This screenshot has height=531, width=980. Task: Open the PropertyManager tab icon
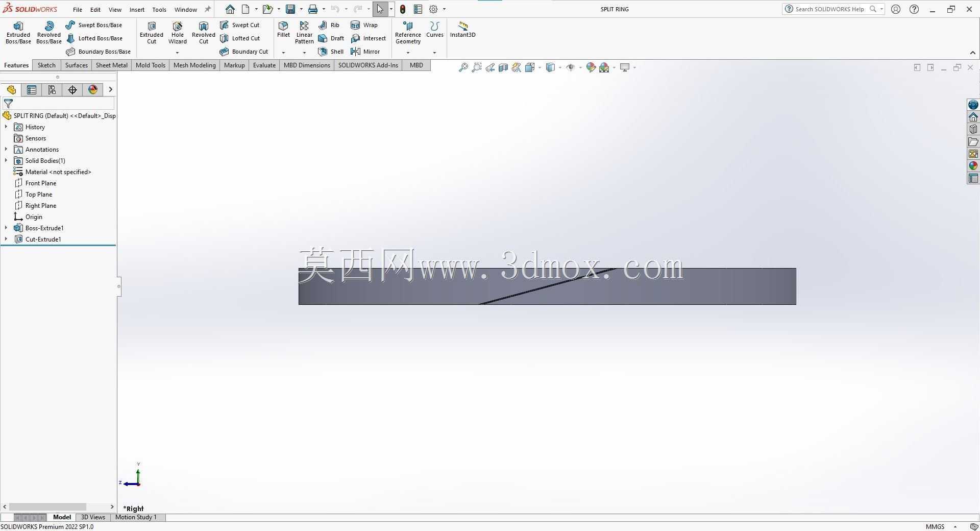[x=32, y=90]
